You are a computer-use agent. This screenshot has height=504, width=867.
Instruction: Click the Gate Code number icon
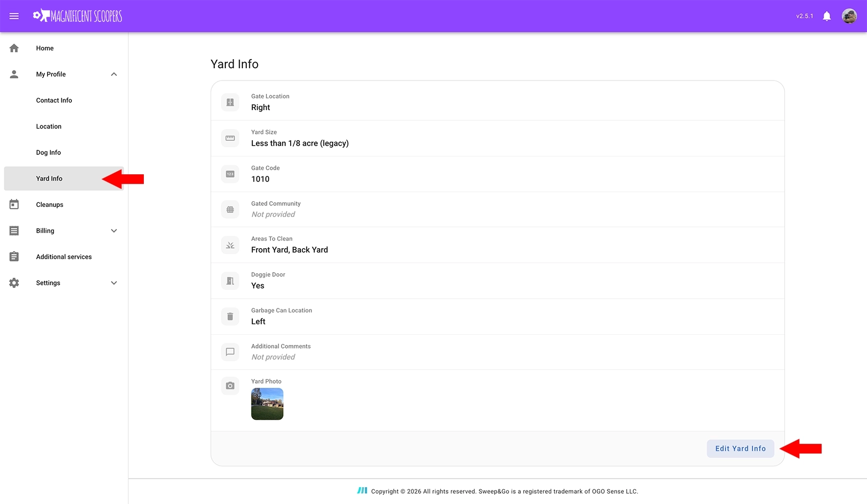click(x=230, y=174)
